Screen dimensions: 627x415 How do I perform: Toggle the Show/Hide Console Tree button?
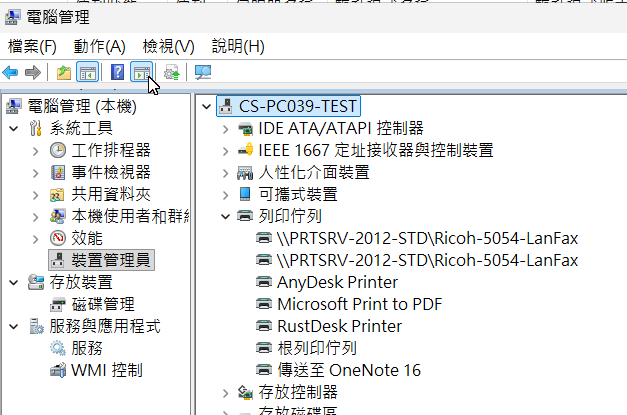87,72
